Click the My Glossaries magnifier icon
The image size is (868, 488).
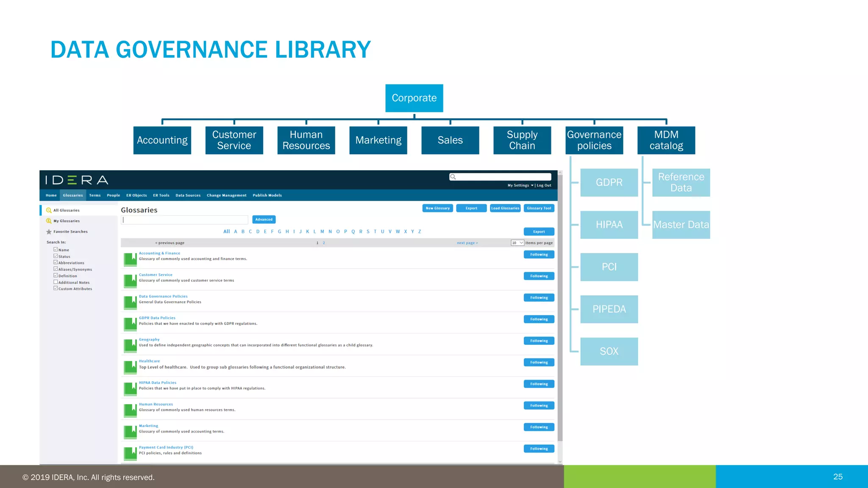pos(49,221)
